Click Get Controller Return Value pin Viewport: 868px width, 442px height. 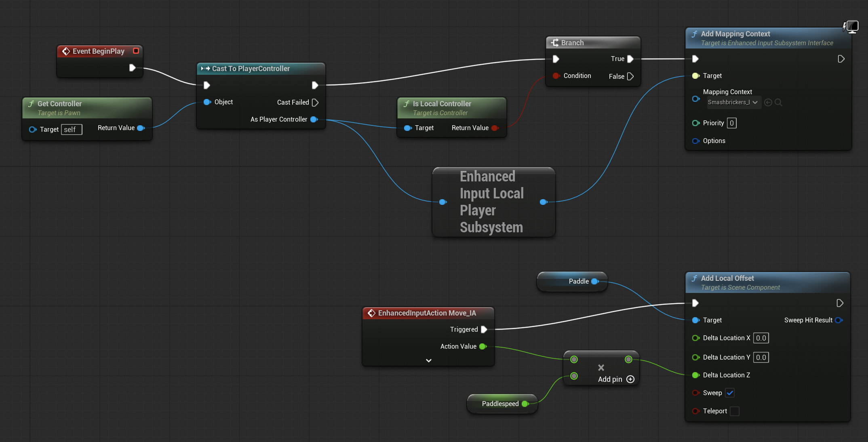141,128
